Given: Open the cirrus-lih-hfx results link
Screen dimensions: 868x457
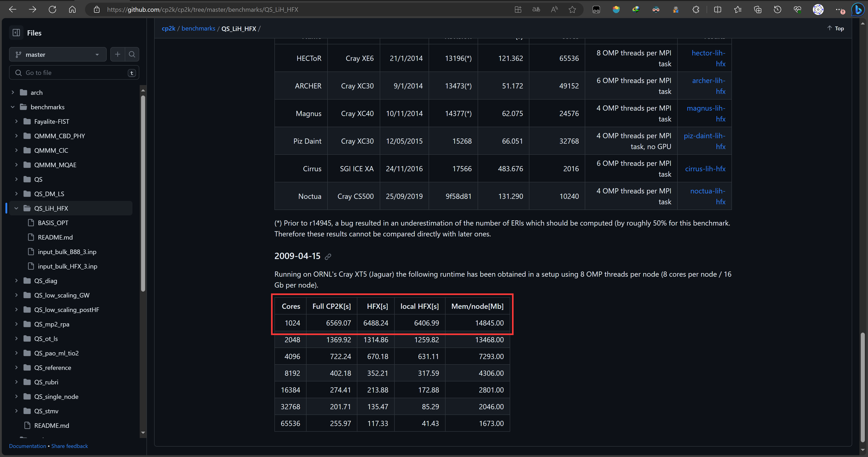Looking at the screenshot, I should coord(705,169).
